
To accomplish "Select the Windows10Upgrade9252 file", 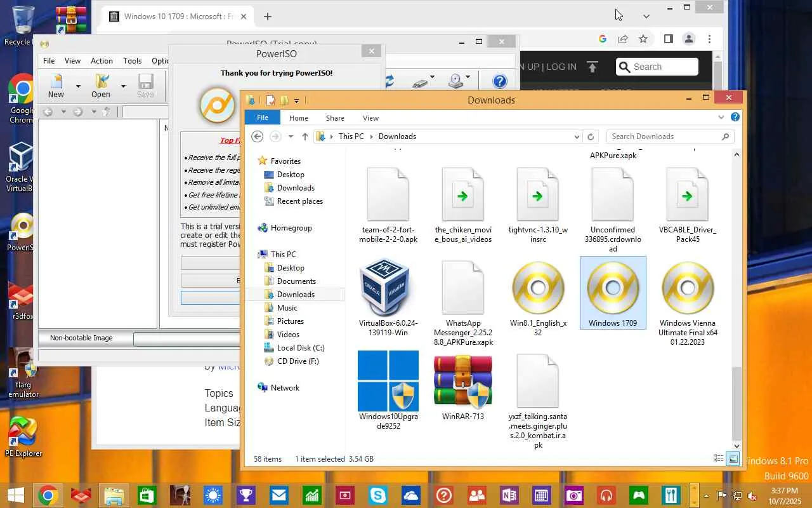I will click(388, 391).
